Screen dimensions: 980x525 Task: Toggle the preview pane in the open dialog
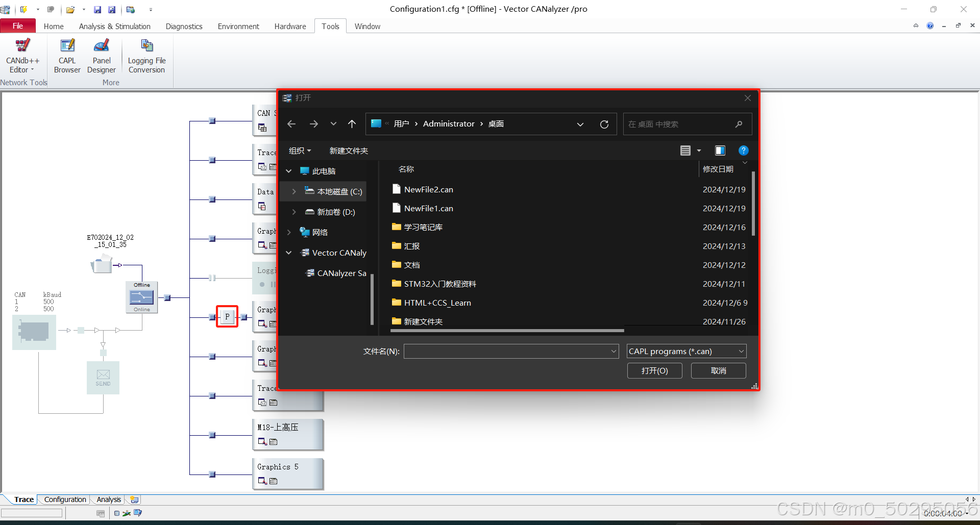[x=720, y=150]
